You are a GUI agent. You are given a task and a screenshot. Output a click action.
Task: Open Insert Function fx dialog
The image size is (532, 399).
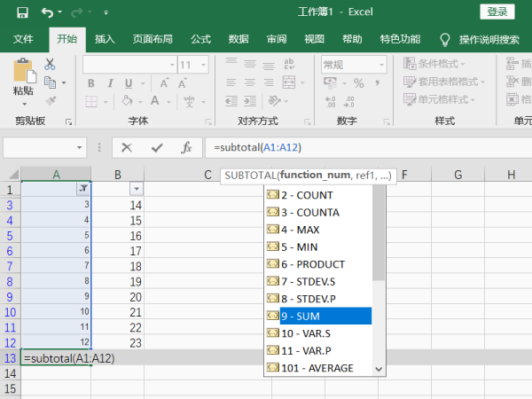point(186,148)
